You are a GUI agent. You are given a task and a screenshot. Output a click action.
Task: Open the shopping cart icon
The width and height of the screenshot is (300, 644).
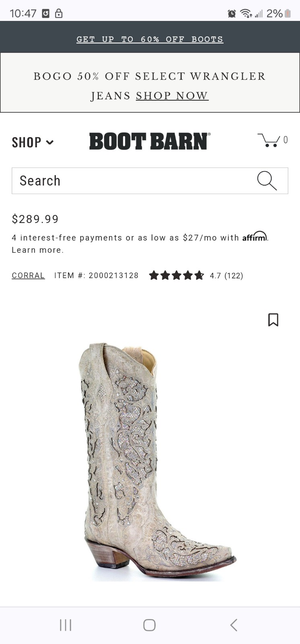(x=269, y=140)
